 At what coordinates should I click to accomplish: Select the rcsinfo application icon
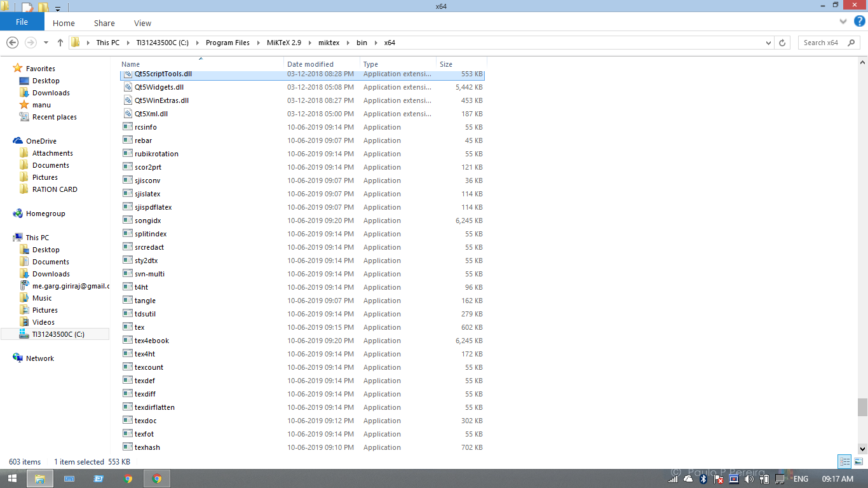click(x=128, y=127)
